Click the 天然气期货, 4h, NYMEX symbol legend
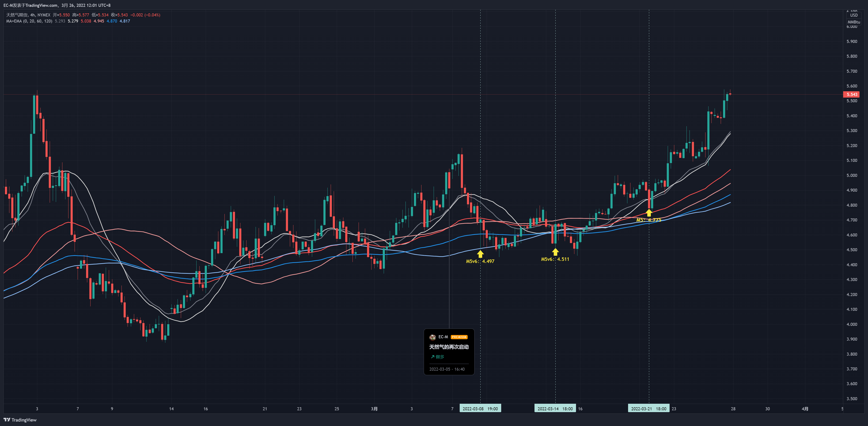This screenshot has height=426, width=868. coord(28,15)
